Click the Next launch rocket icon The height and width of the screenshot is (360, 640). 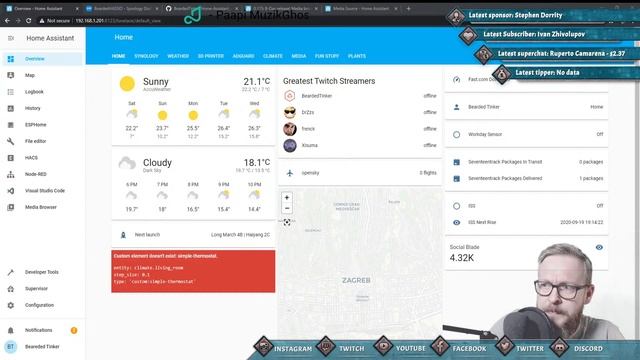coord(123,235)
